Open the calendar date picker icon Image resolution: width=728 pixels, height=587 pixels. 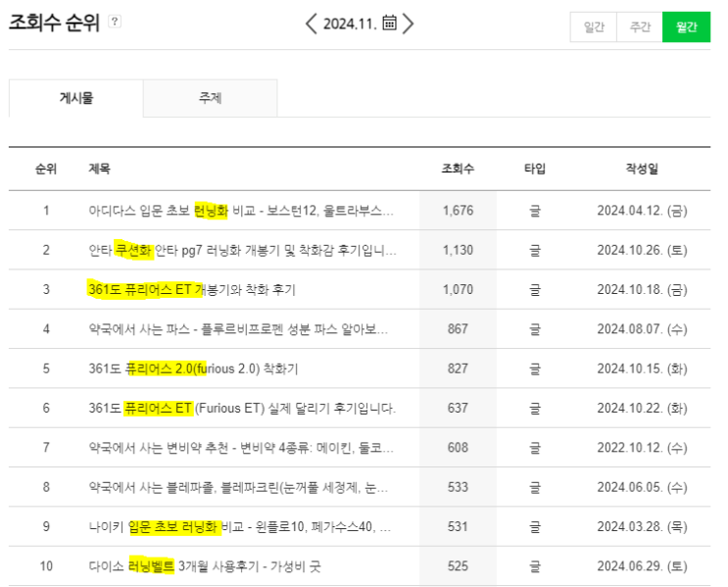[389, 23]
